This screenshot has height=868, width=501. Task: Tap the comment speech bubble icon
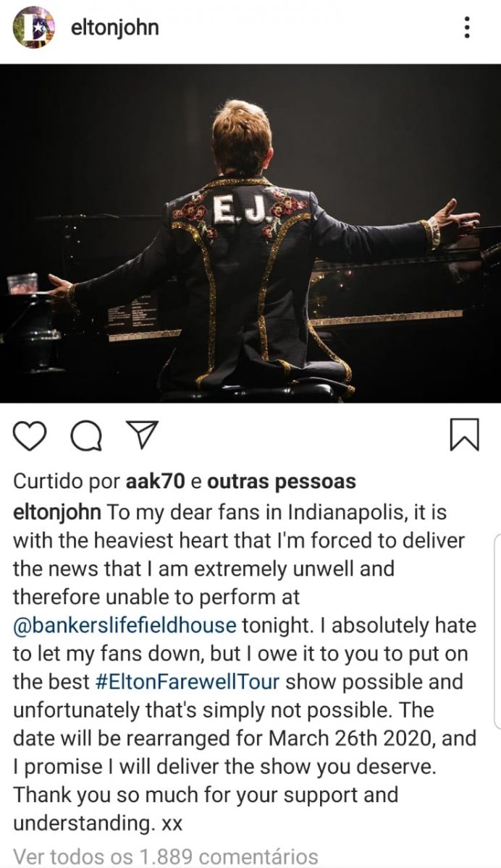86,435
